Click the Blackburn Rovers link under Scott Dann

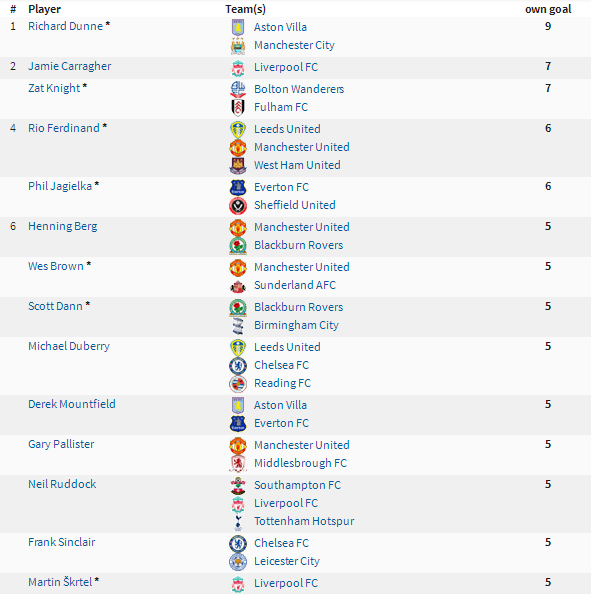(299, 307)
